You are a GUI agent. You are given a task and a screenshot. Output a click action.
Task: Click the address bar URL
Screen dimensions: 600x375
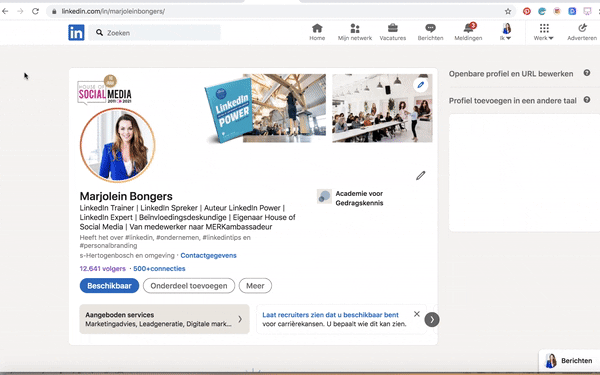click(x=113, y=11)
